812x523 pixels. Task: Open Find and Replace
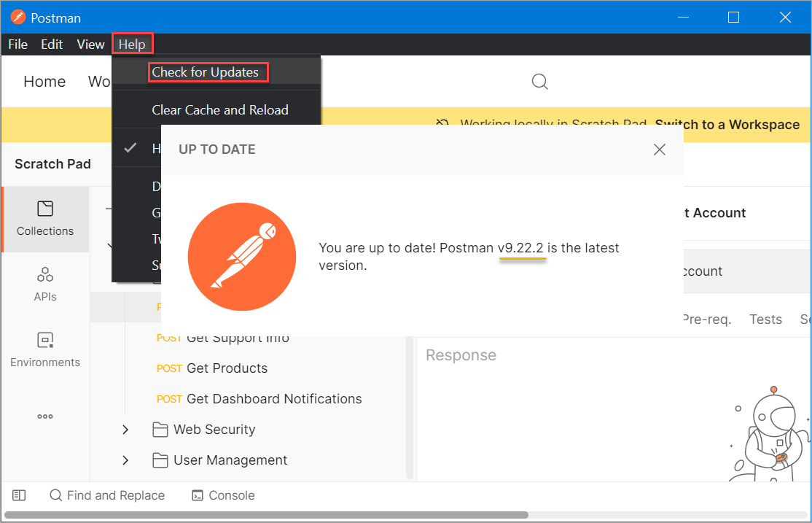click(107, 495)
